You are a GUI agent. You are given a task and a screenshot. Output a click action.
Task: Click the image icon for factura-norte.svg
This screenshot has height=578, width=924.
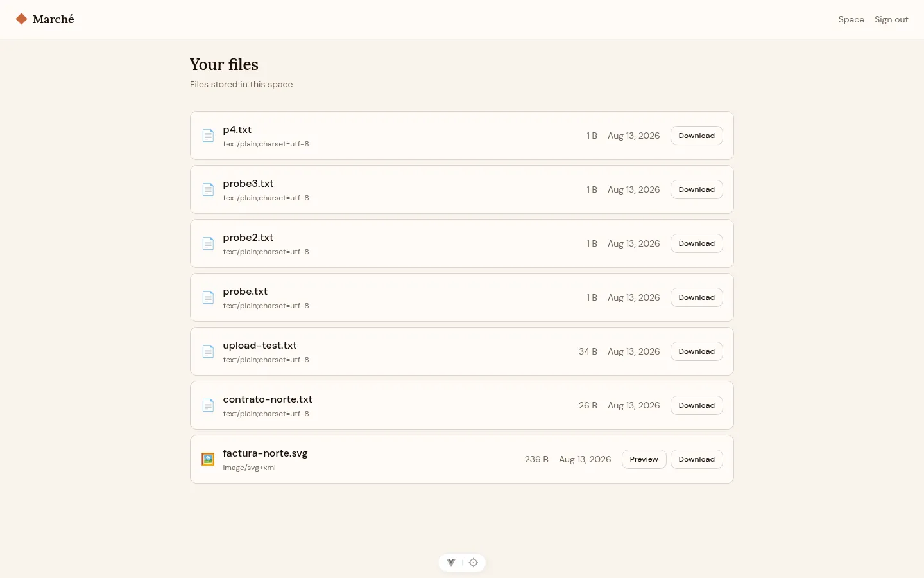208,459
